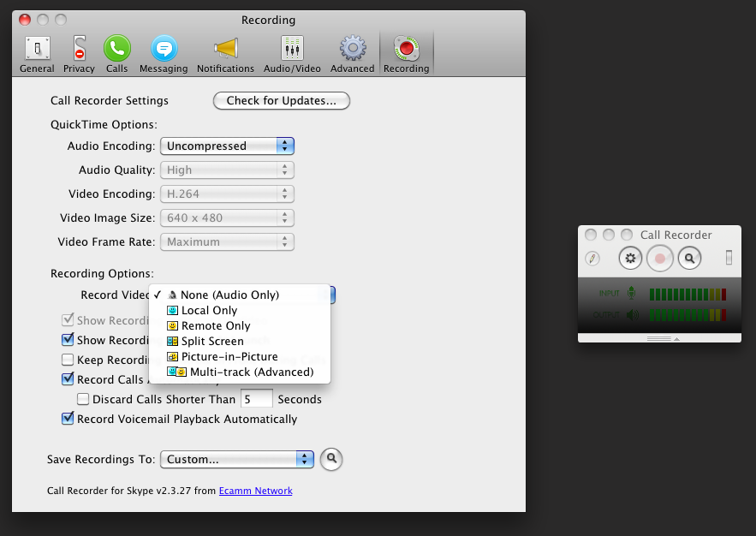Click the Check for Updates button
This screenshot has width=756, height=536.
click(282, 101)
